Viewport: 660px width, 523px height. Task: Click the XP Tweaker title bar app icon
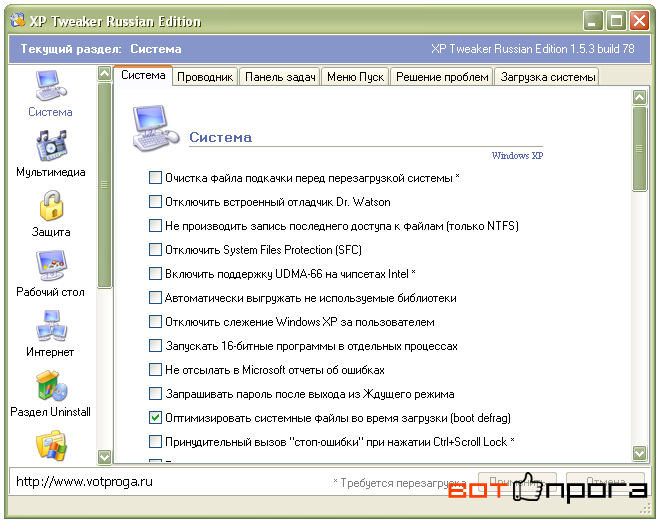17,20
